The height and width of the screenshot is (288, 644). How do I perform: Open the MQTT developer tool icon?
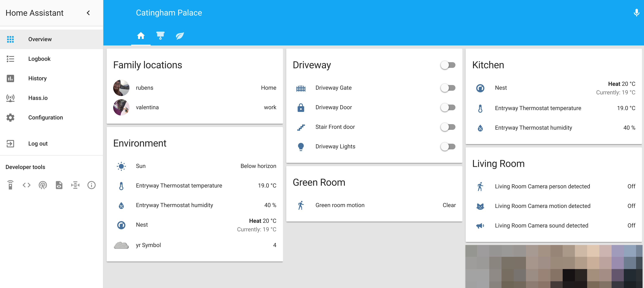75,185
